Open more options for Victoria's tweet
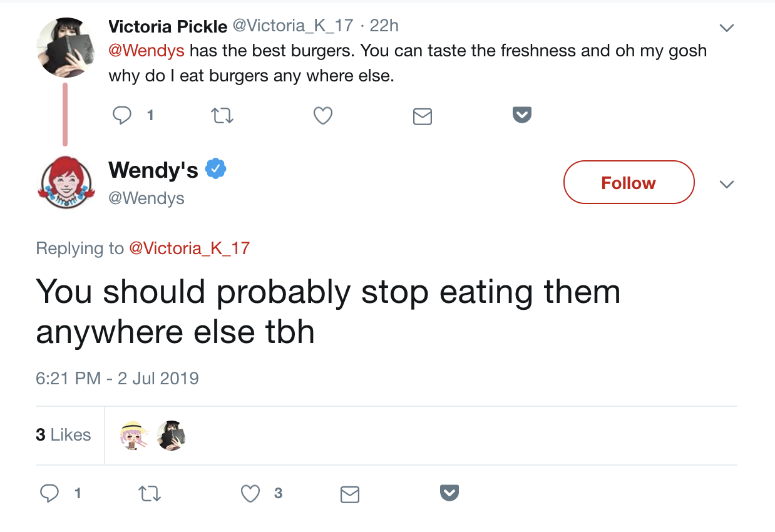Viewport: 775px width, 532px height. [726, 28]
